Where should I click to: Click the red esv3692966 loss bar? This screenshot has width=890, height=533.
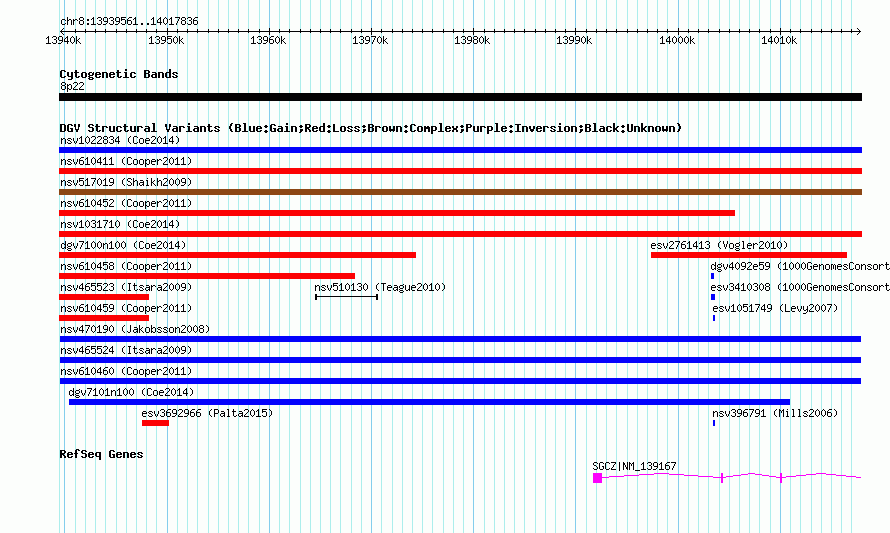pos(156,423)
